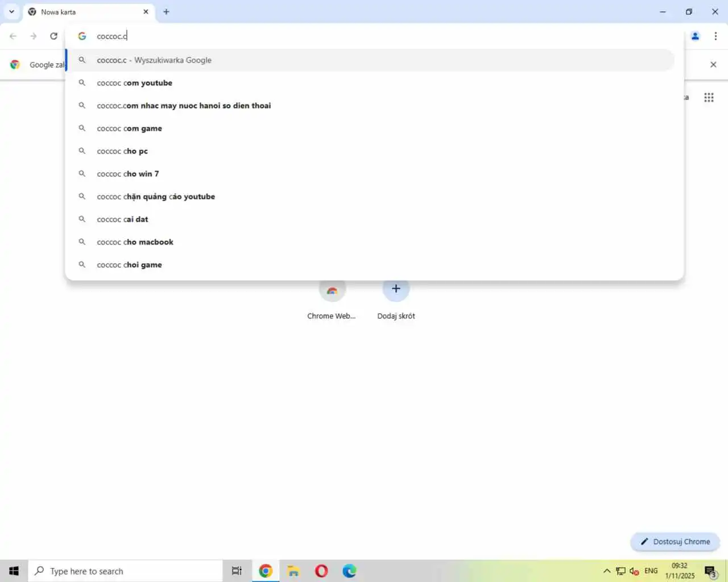
Task: Click the Chrome taskbar icon
Action: tap(266, 571)
